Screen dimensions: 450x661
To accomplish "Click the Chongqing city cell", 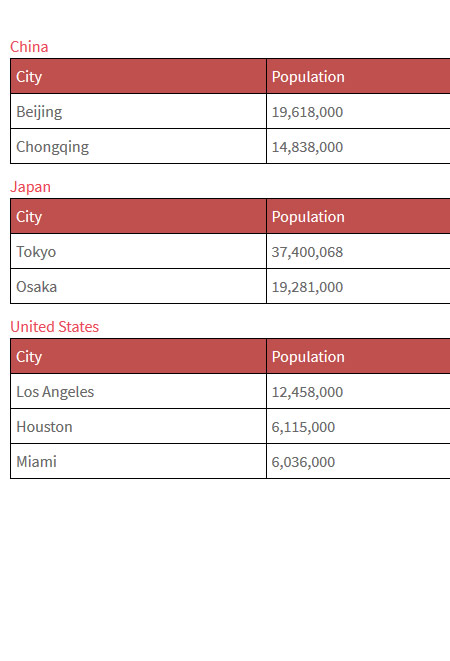I will coord(138,146).
